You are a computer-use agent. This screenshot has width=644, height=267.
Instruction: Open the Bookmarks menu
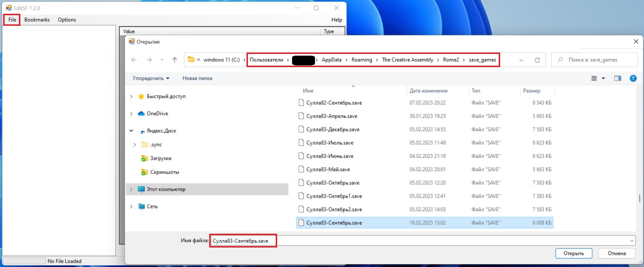tap(37, 20)
